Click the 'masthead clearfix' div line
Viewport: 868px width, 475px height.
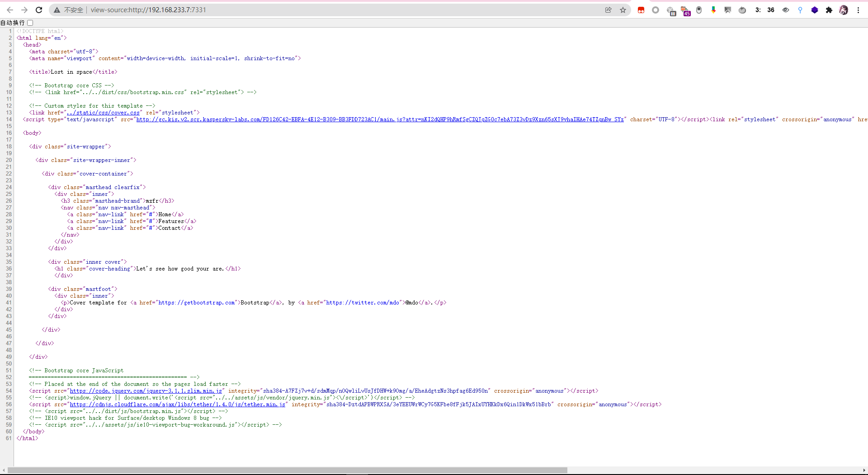pyautogui.click(x=97, y=187)
